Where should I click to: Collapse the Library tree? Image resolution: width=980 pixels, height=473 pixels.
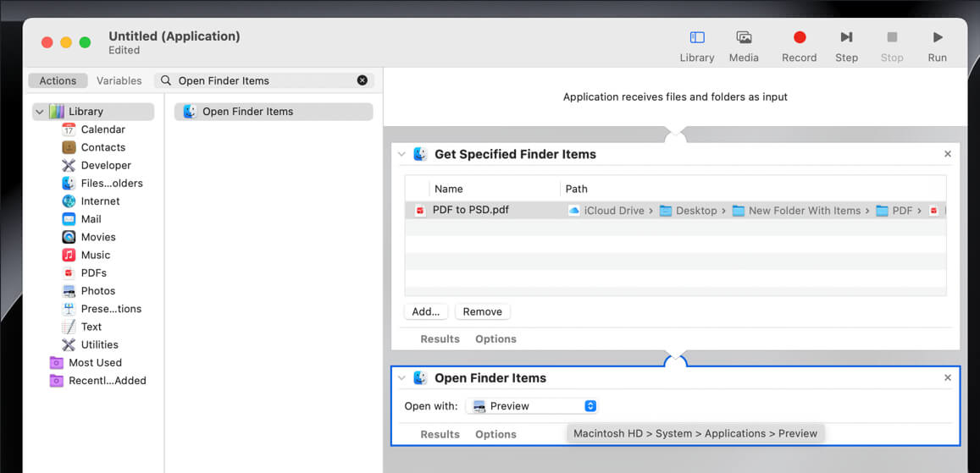pos(40,112)
